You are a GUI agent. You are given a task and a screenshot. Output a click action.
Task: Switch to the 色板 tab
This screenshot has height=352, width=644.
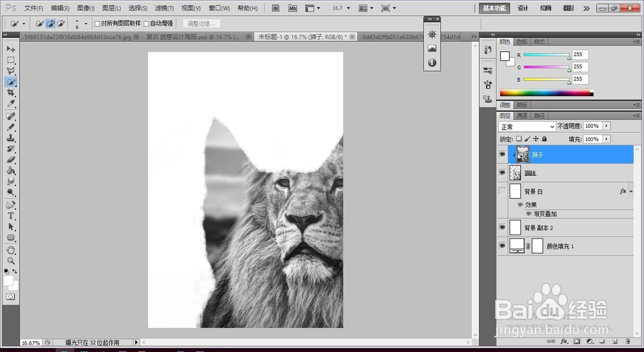522,42
